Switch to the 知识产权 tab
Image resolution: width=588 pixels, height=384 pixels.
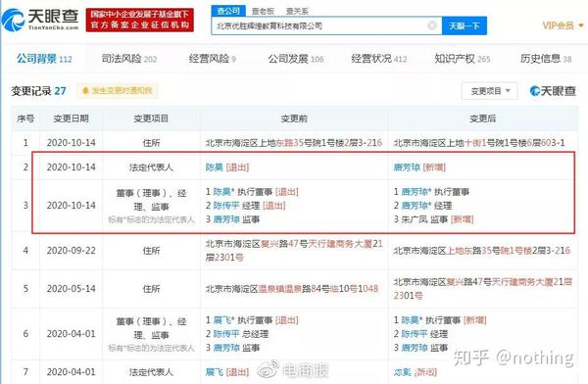(462, 59)
